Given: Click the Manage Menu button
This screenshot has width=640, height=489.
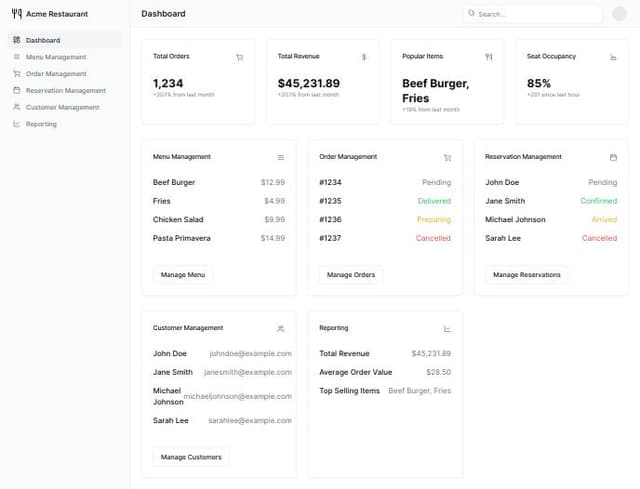Looking at the screenshot, I should (183, 275).
